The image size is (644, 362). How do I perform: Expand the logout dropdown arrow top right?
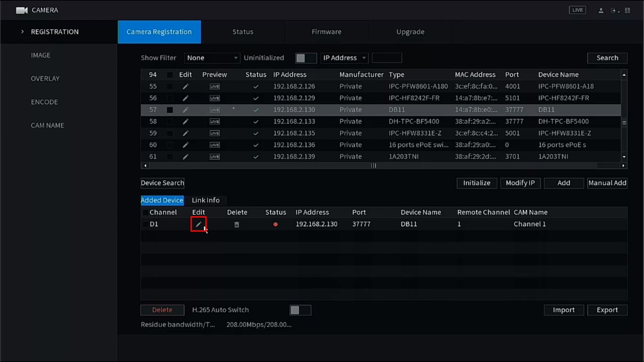619,11
